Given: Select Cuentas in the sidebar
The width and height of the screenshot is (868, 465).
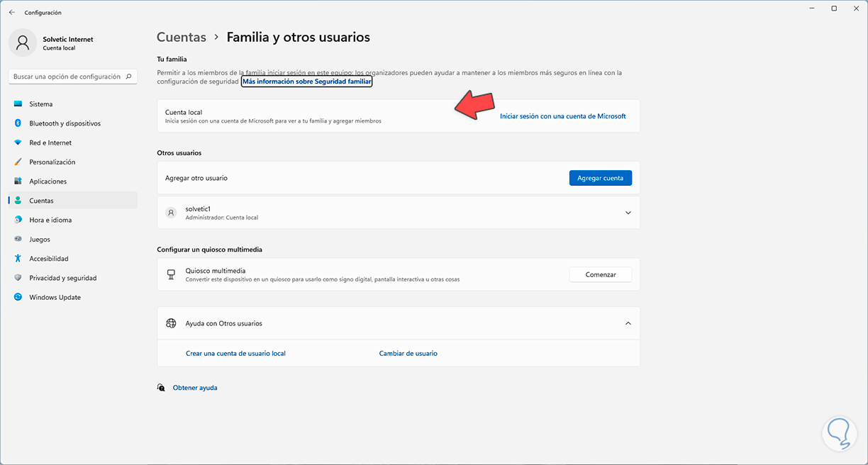Looking at the screenshot, I should [x=41, y=201].
